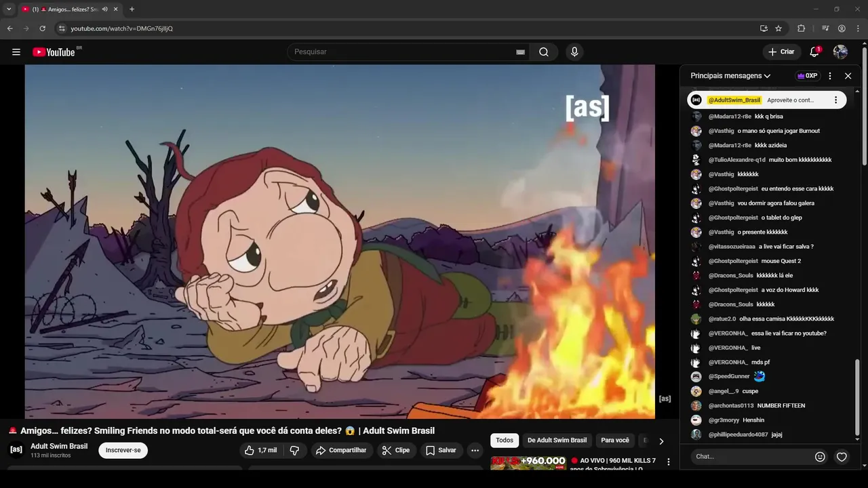This screenshot has width=868, height=488.
Task: Open Adult Swim Brasil channel name link
Action: (59, 446)
